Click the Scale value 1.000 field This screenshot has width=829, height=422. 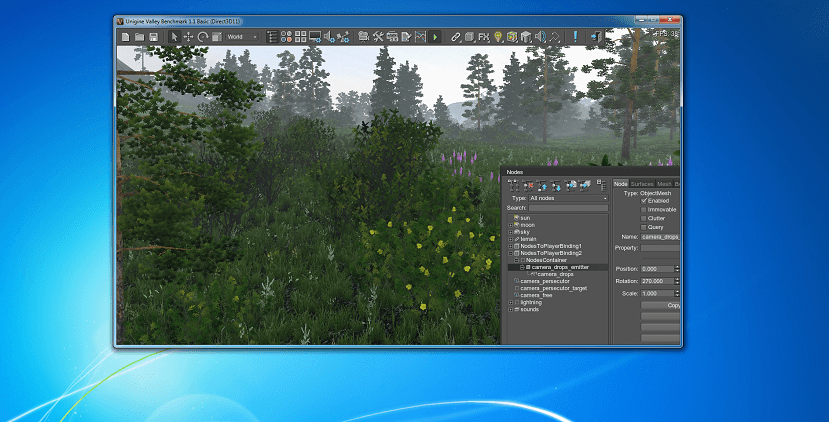coord(658,293)
